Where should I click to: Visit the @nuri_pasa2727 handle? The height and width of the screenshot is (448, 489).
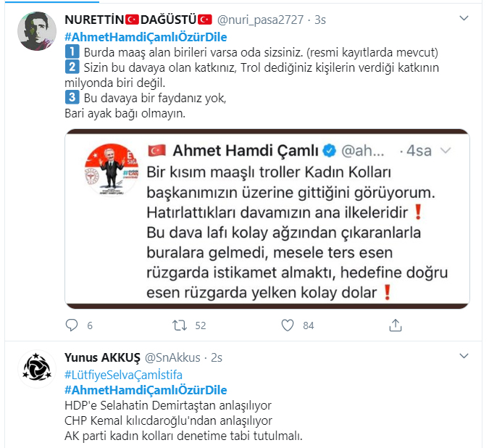[260, 20]
